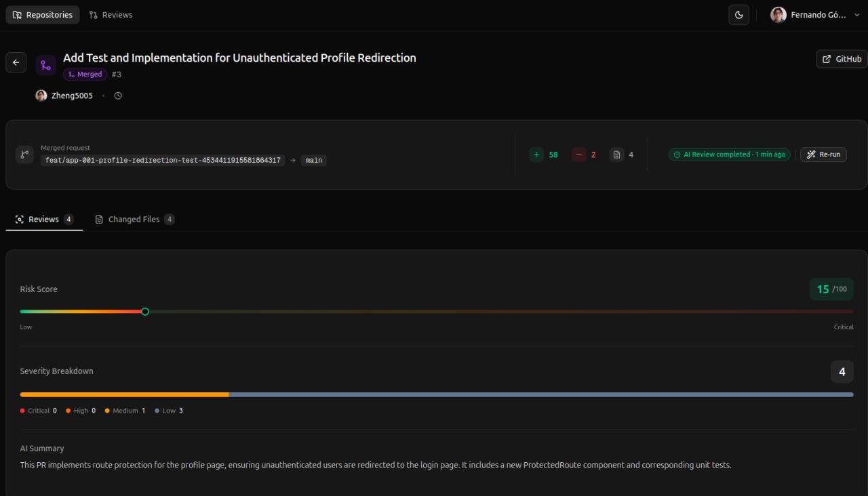Click the branch icon in merged request card
The width and height of the screenshot is (868, 496).
pos(24,154)
